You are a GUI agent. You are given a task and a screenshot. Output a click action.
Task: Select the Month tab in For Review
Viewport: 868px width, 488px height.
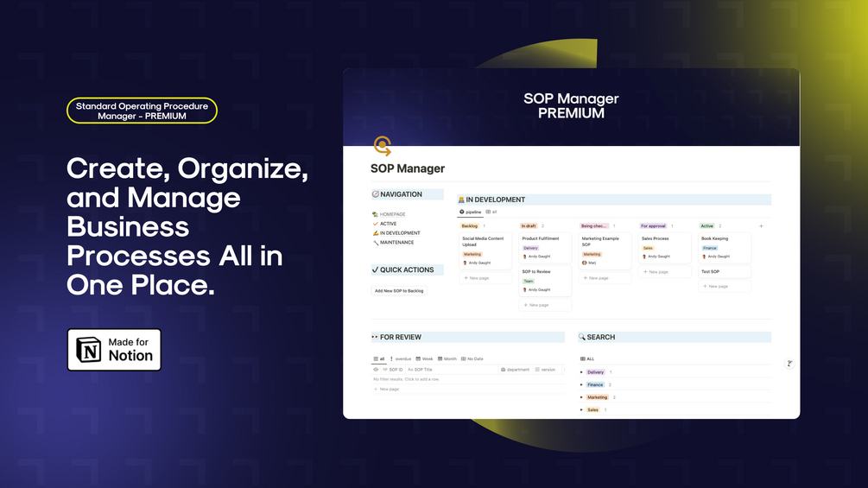click(x=447, y=359)
